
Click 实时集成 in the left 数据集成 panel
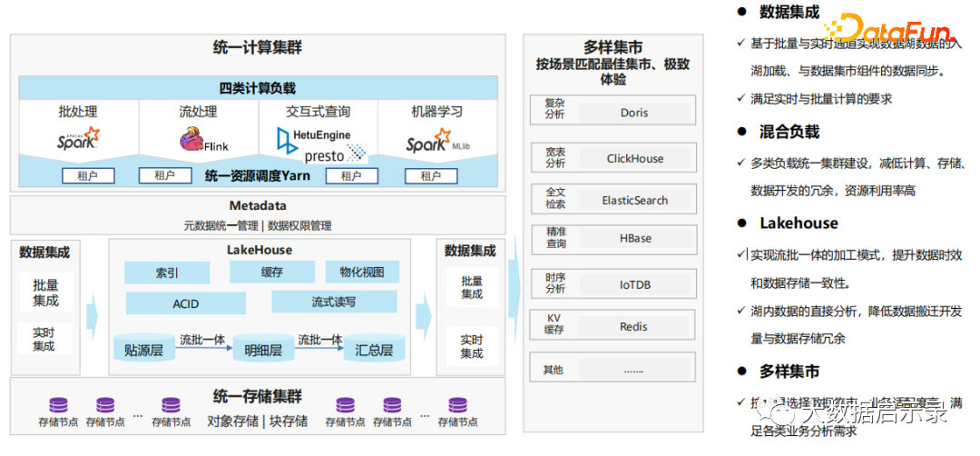tap(44, 339)
